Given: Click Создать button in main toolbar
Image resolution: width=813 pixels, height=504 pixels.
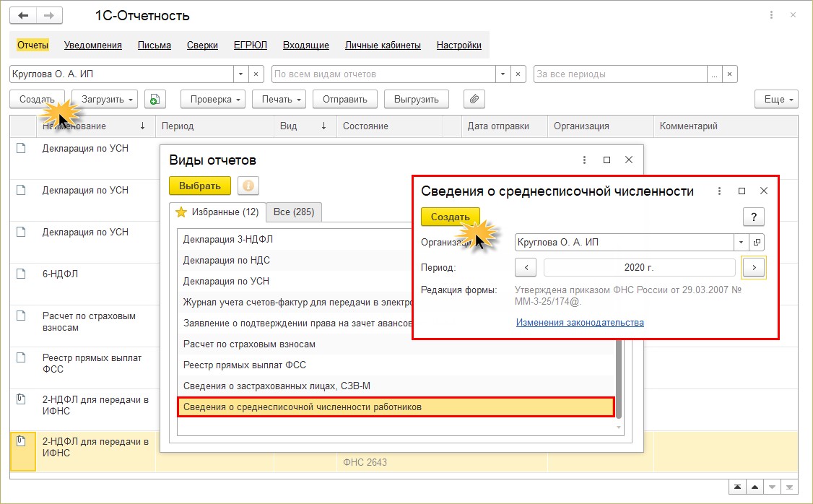Looking at the screenshot, I should 37,99.
